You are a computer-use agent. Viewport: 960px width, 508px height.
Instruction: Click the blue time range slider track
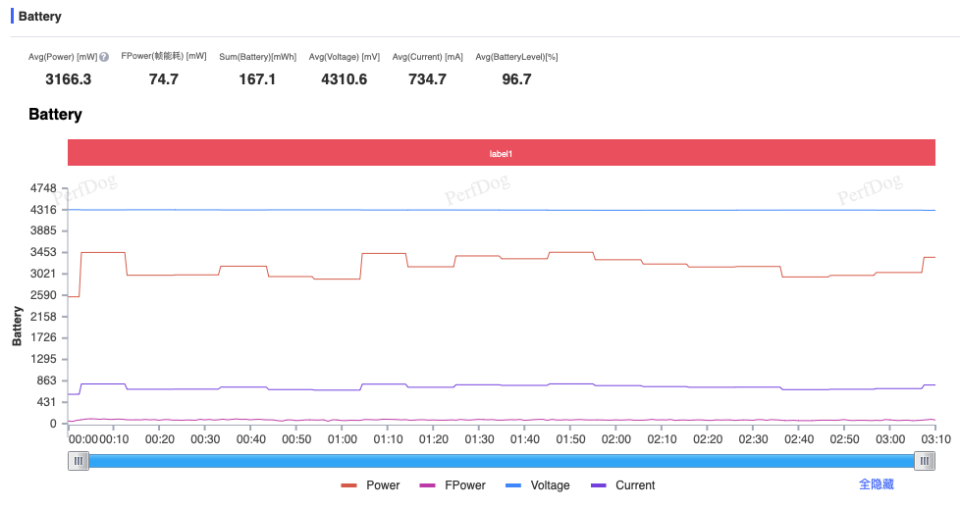point(501,461)
